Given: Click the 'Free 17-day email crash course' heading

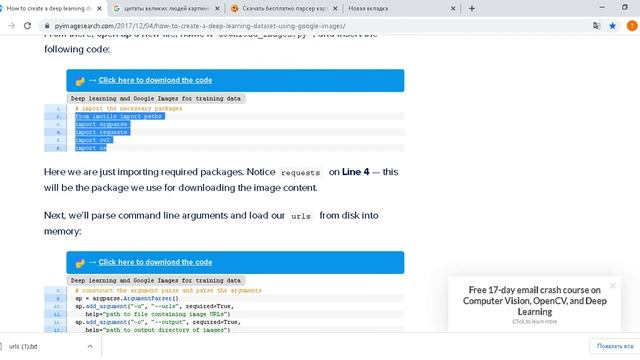Looking at the screenshot, I should pos(535,301).
